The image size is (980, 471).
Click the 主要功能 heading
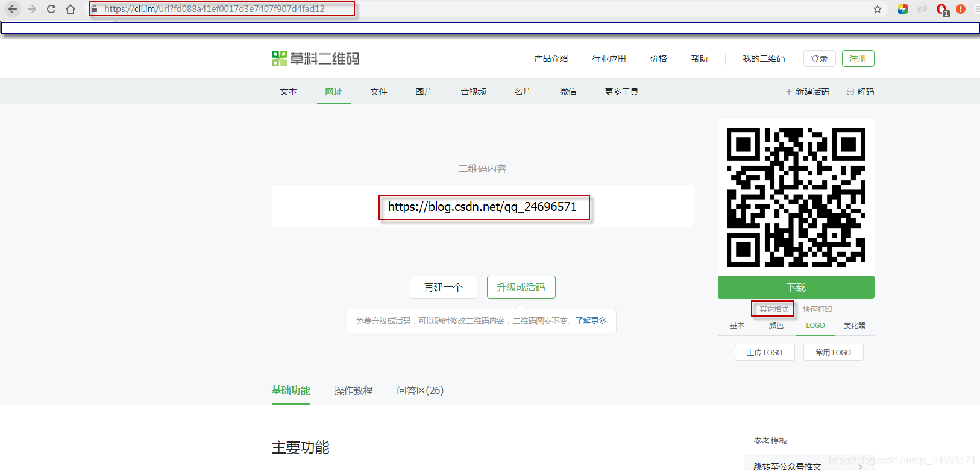point(300,447)
